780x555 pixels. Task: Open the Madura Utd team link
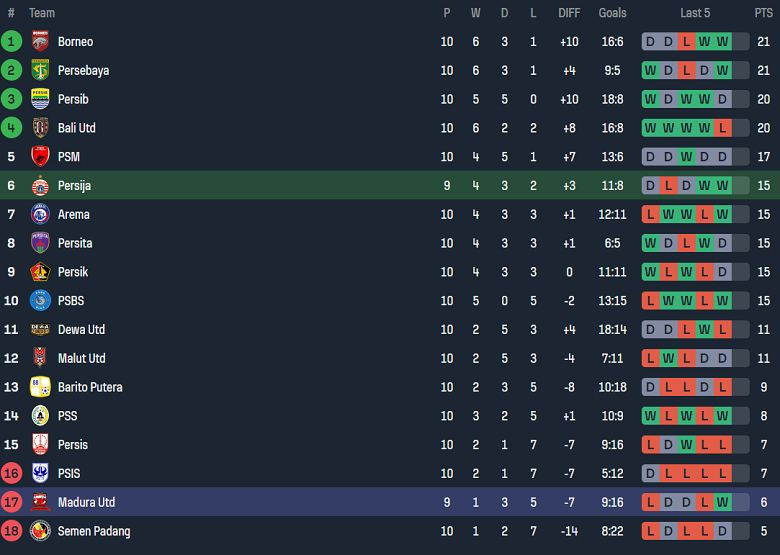[86, 502]
